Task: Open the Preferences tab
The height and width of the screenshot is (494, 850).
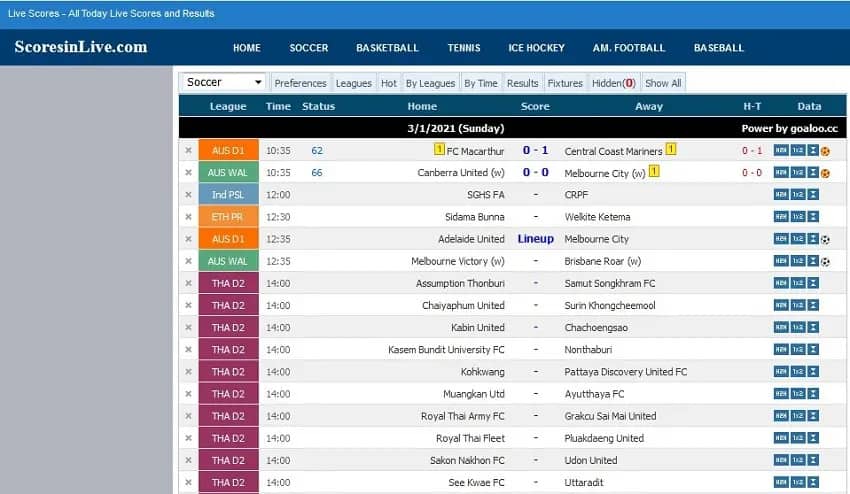Action: [x=300, y=83]
